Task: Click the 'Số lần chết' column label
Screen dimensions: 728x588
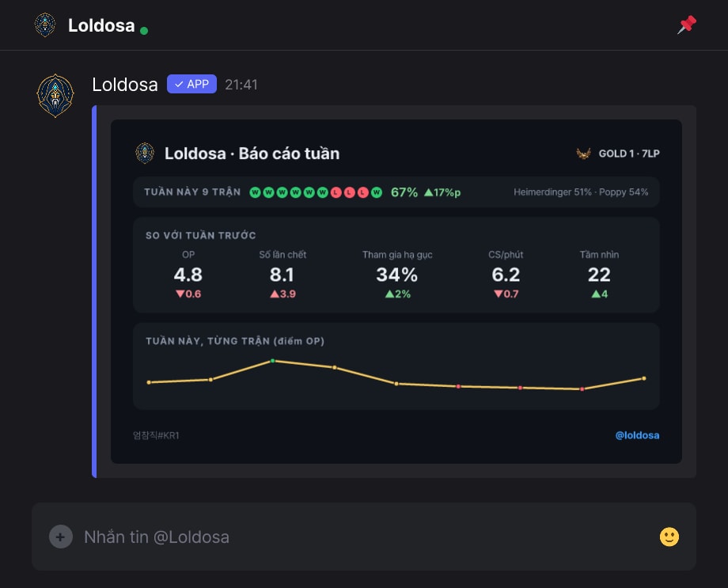Action: click(282, 255)
